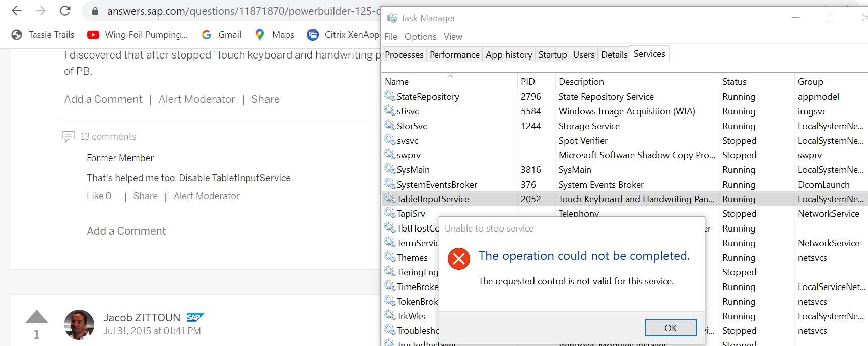This screenshot has height=346, width=868.
Task: Open the File menu in Task Manager
Action: 391,37
